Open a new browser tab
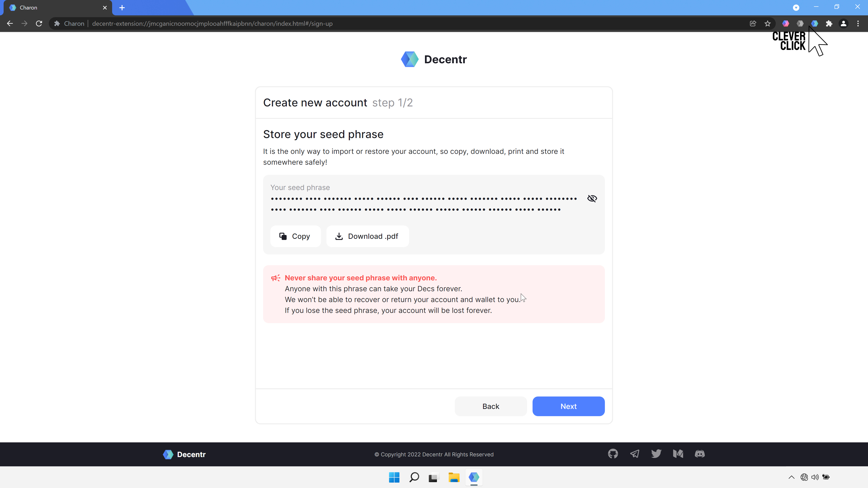Screen dimensions: 868x488 pos(122,7)
